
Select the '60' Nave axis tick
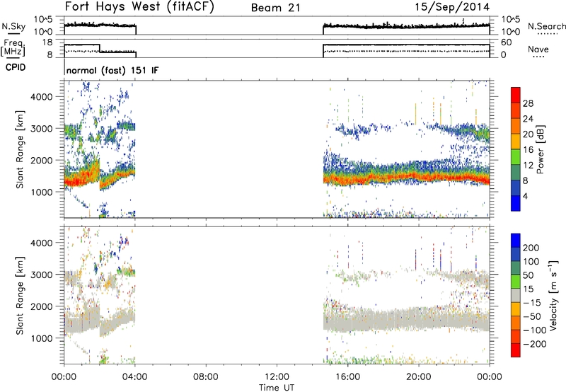click(507, 42)
